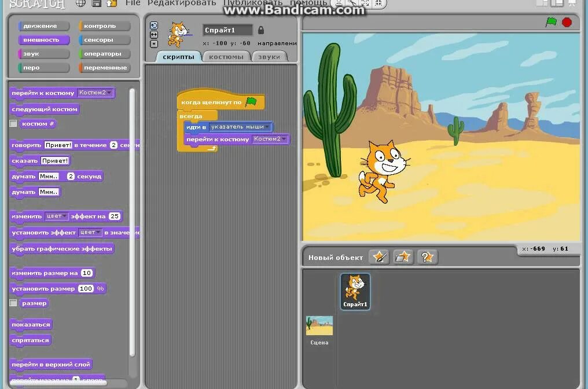The height and width of the screenshot is (389, 588).
Task: Click the horizontal scrollbar under the blocks palette
Action: (x=58, y=382)
